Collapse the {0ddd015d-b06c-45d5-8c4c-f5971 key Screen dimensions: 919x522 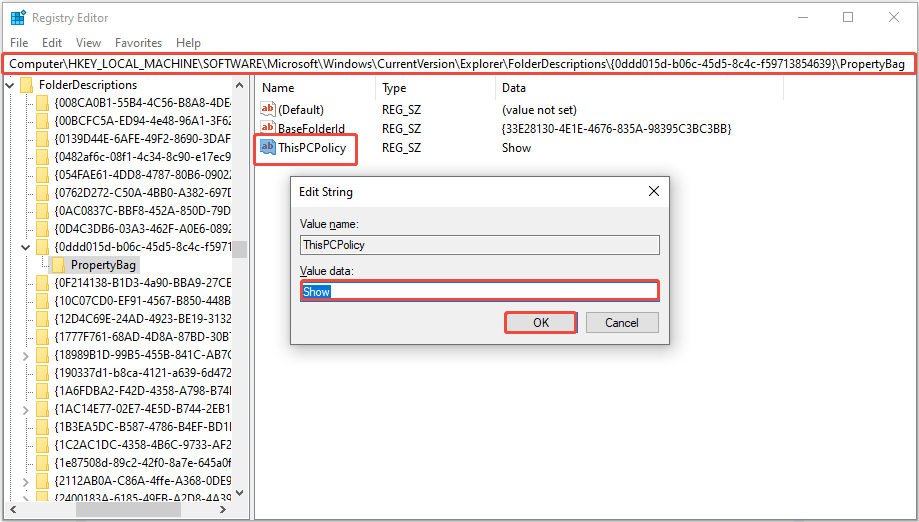26,247
